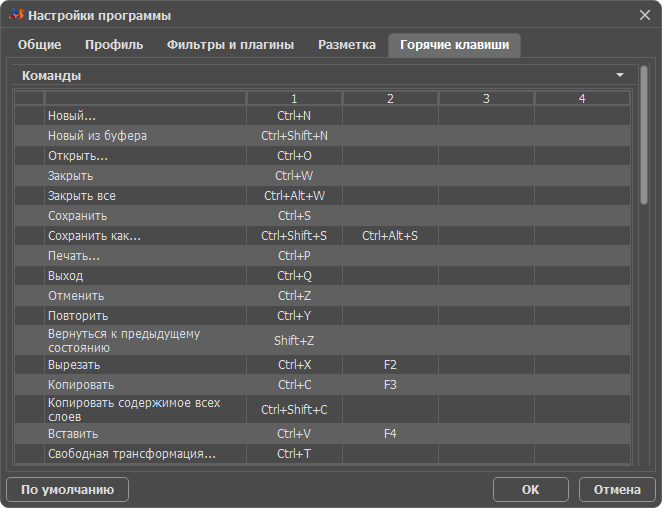Image resolution: width=662 pixels, height=508 pixels.
Task: Select the Разметка tab
Action: (347, 45)
